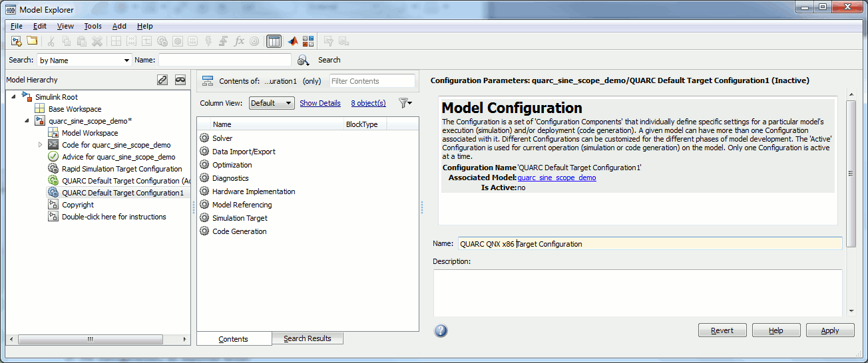Click the MATLAB logo toolbar icon
868x363 pixels.
point(293,41)
